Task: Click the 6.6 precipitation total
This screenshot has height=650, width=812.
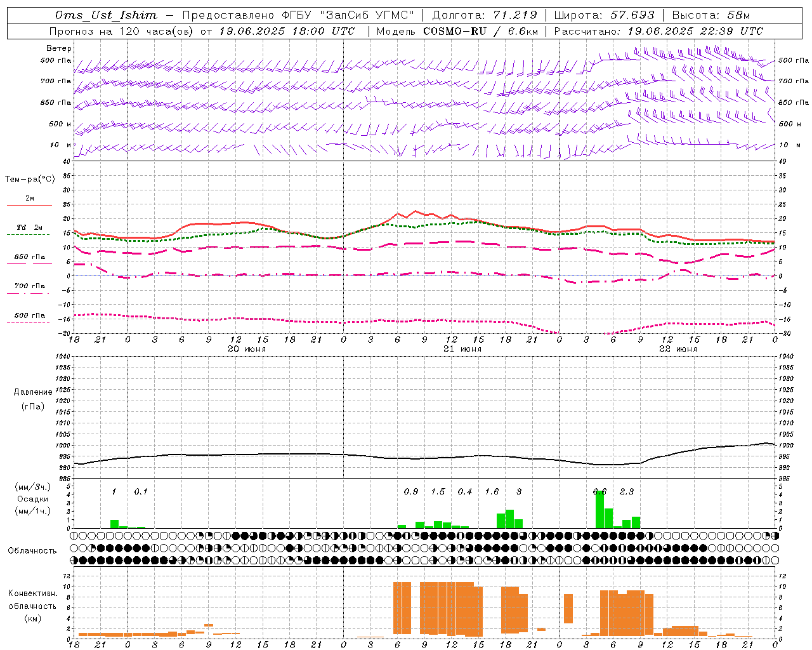Action: point(599,492)
